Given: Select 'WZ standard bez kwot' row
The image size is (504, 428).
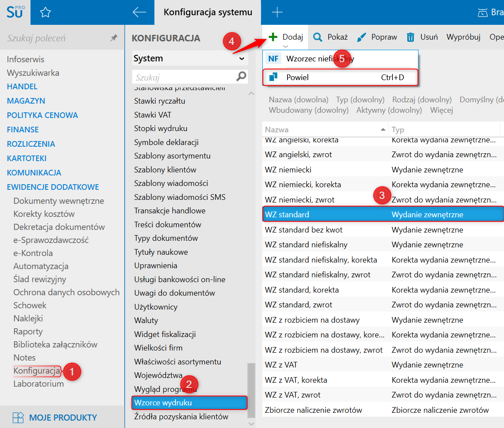Looking at the screenshot, I should 383,230.
